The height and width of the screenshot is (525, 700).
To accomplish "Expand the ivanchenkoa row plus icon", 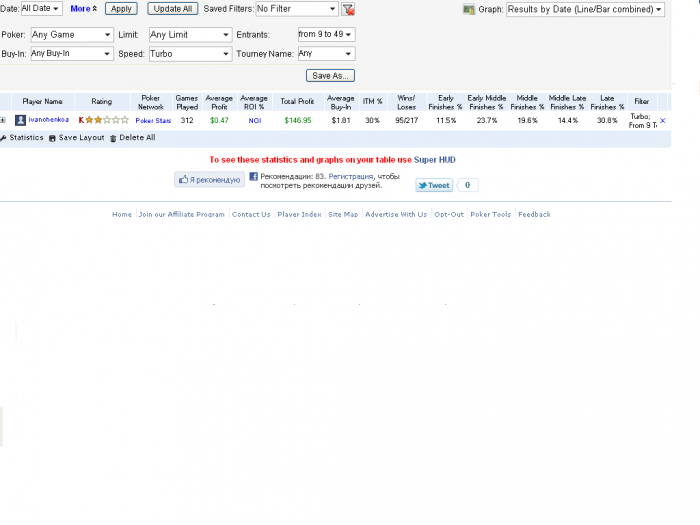I will [x=3, y=120].
